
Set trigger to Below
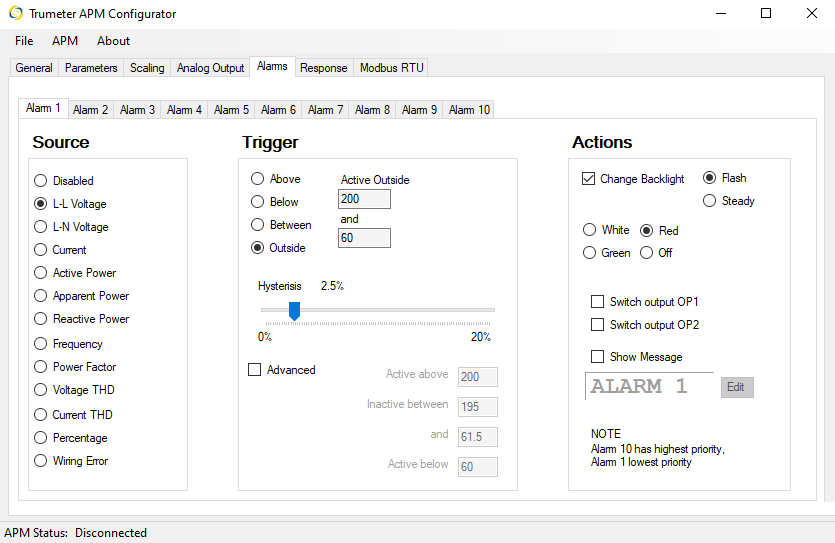click(275, 202)
